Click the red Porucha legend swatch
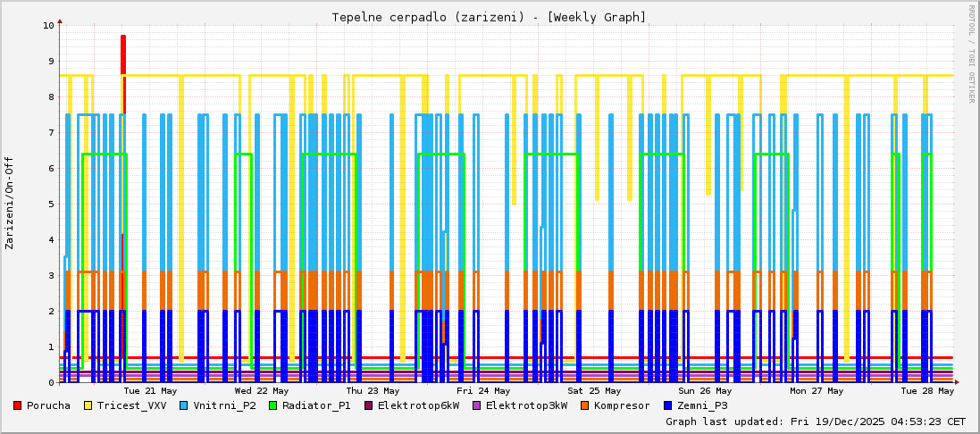 (x=17, y=405)
